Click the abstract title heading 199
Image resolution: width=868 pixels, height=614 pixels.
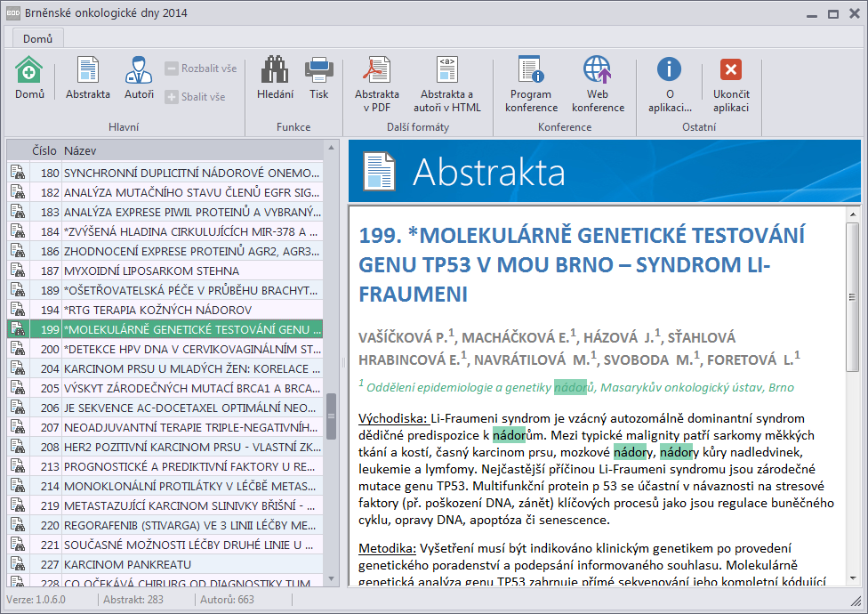(582, 264)
